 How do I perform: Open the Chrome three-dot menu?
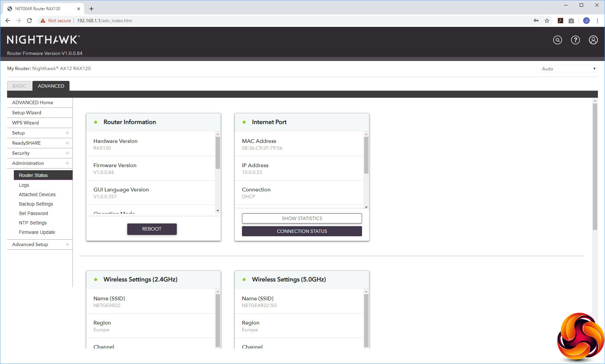[x=597, y=21]
